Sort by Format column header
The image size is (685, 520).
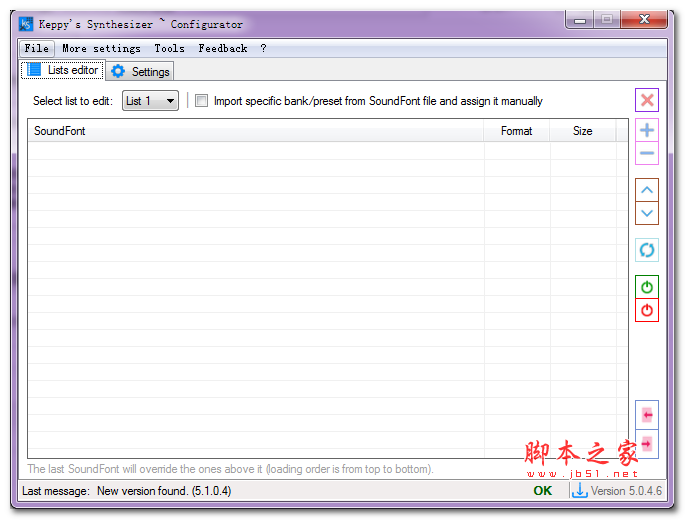517,131
